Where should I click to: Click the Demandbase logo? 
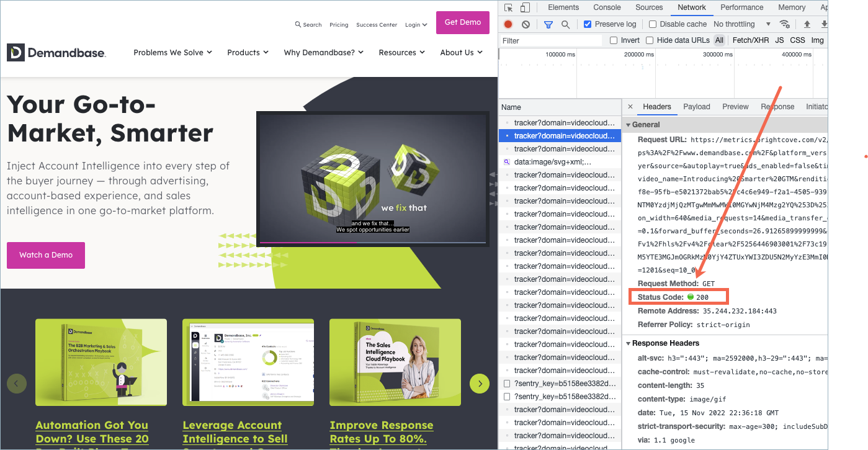click(x=56, y=53)
